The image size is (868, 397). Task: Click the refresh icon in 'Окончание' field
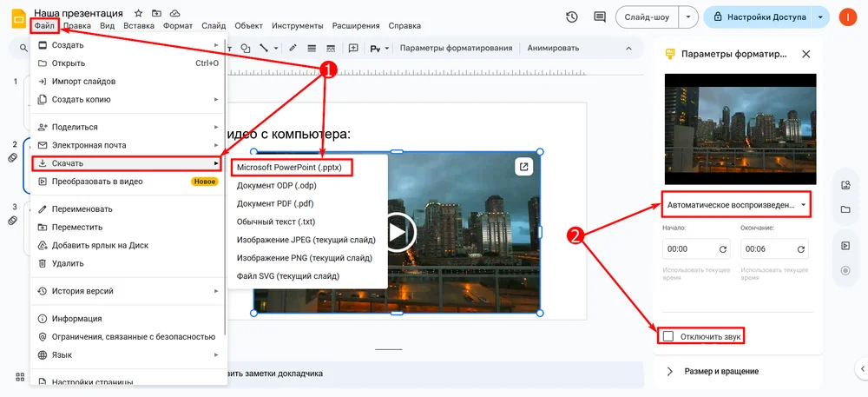point(802,249)
